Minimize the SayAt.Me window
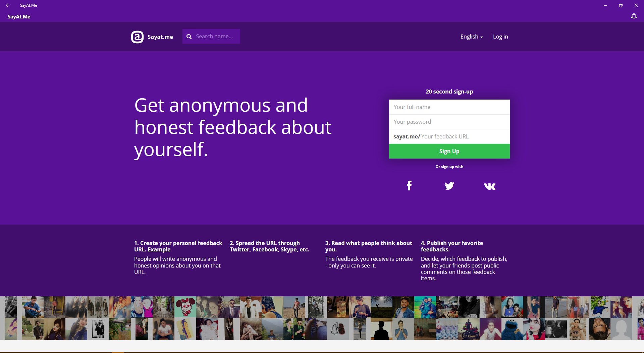Image resolution: width=644 pixels, height=353 pixels. click(x=605, y=5)
